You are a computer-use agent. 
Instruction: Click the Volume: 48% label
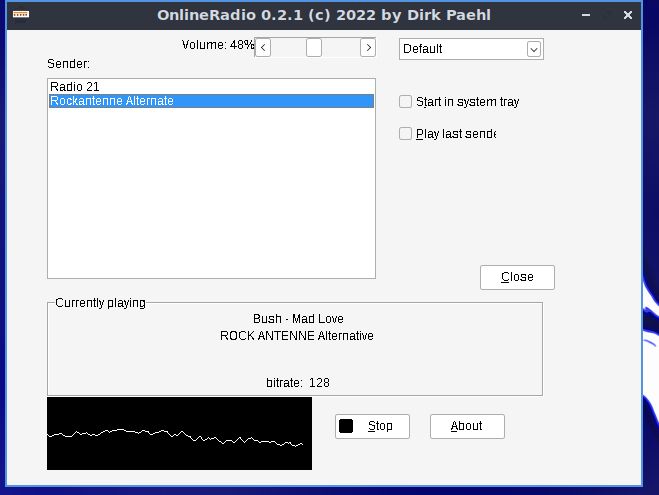tap(218, 45)
